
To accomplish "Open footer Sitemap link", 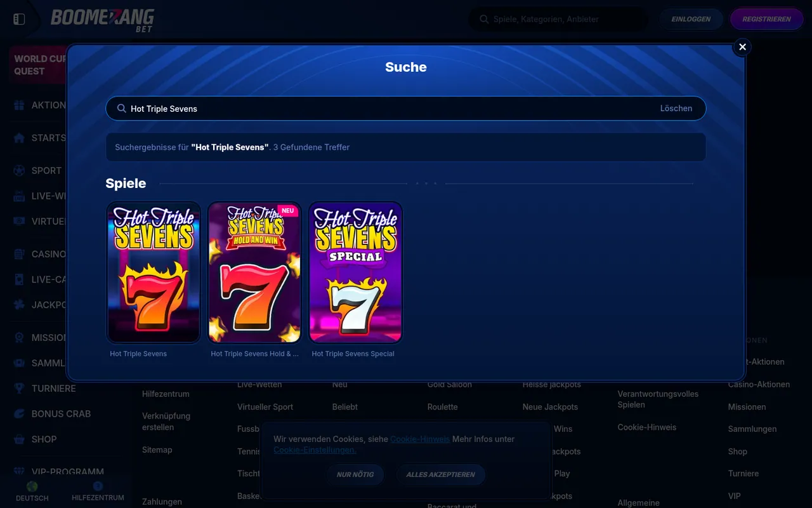I will (157, 450).
